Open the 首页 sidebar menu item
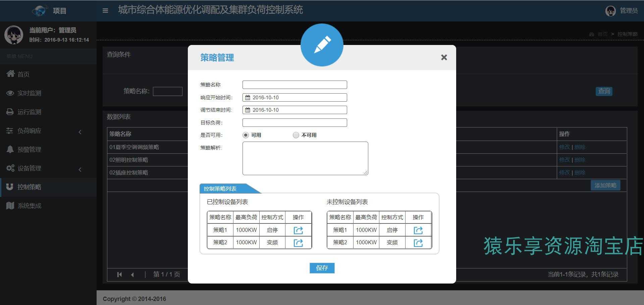The height and width of the screenshot is (305, 644). click(x=48, y=74)
